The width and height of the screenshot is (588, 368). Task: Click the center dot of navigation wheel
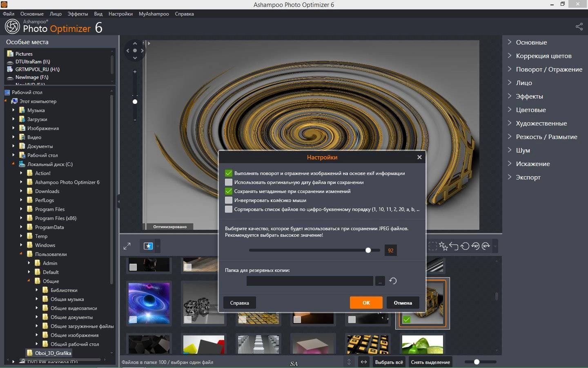click(135, 51)
